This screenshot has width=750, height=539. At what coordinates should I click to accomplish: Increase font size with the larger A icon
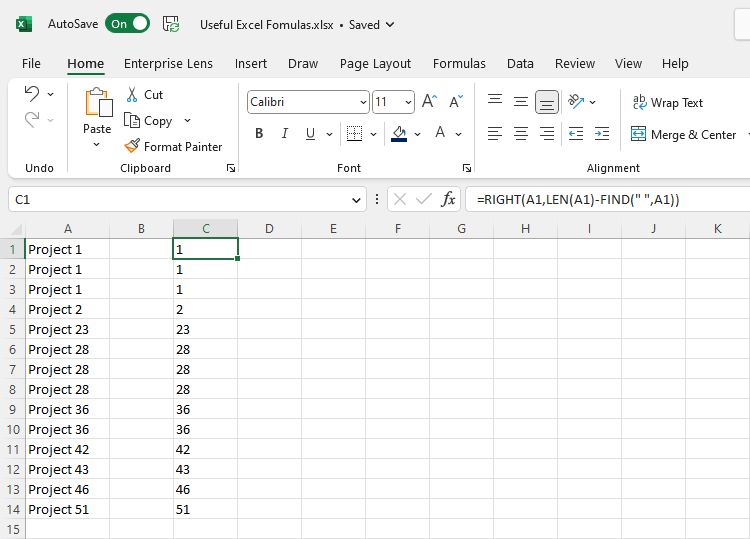[x=429, y=102]
